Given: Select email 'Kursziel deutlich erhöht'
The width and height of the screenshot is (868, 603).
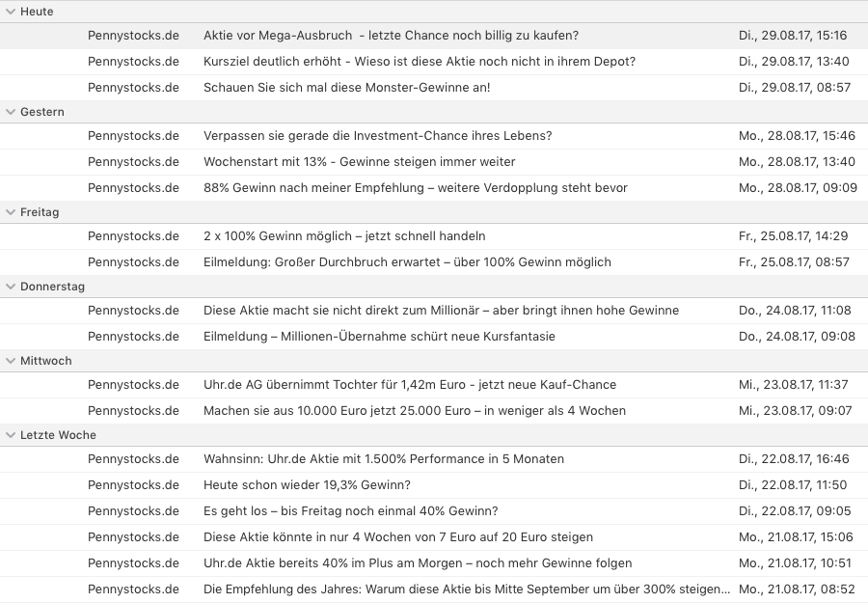Looking at the screenshot, I should [x=419, y=62].
